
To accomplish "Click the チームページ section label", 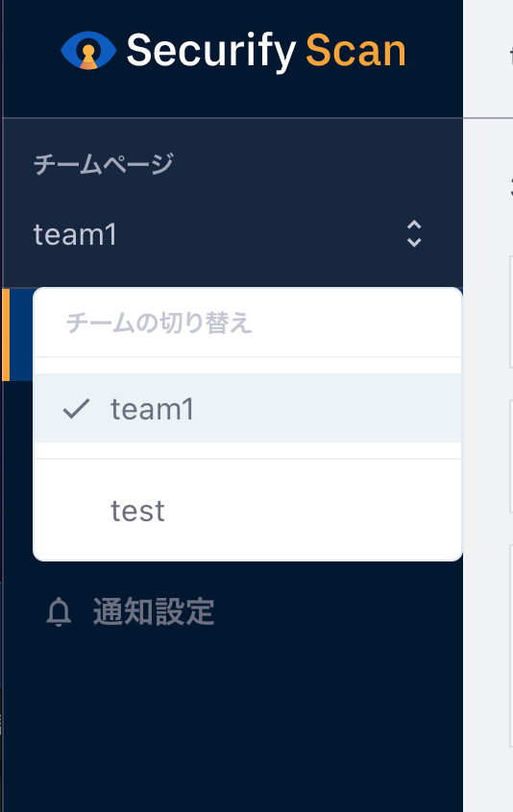I will (104, 164).
